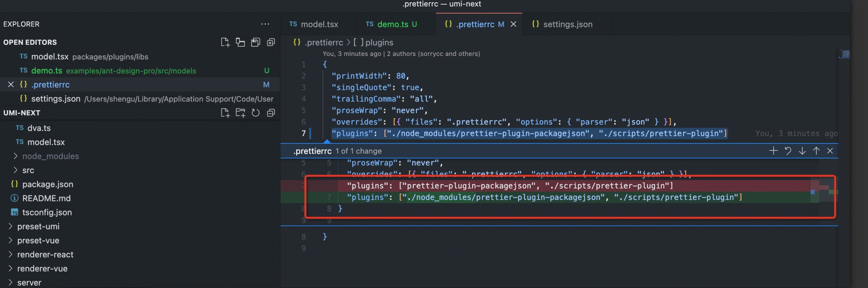Viewport: 868px width, 288px height.
Task: Expand renderer-react folder
Action: (10, 254)
